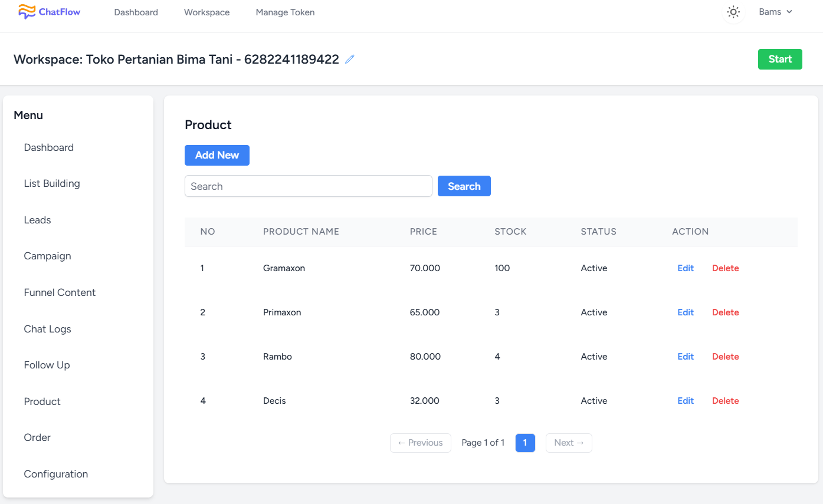Open Dashboard in the top navigation

pyautogui.click(x=136, y=12)
